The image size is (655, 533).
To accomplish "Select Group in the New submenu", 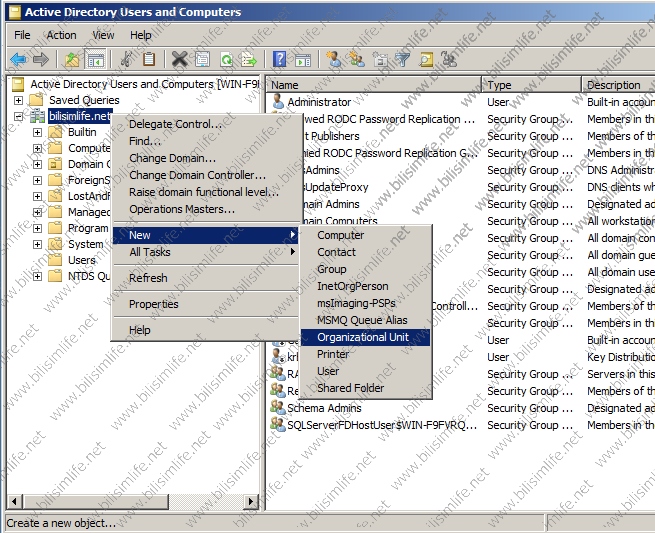I will tap(365, 269).
